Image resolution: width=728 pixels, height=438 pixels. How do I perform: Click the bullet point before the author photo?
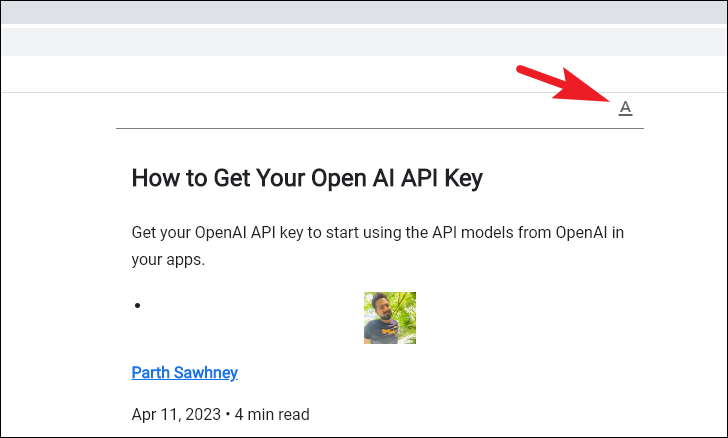coord(137,305)
